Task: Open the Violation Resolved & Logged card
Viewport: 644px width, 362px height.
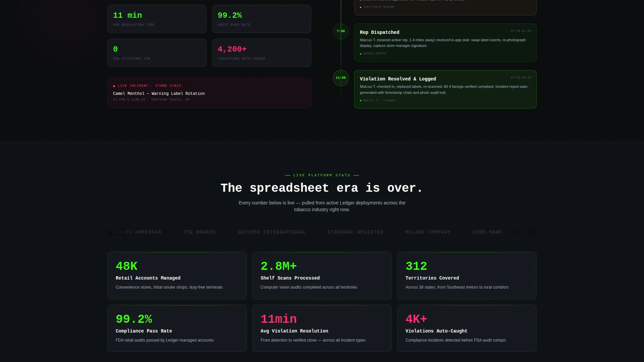Action: click(445, 89)
